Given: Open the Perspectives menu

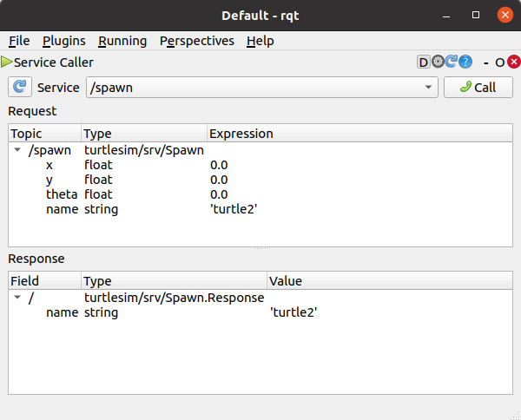Looking at the screenshot, I should click(196, 41).
